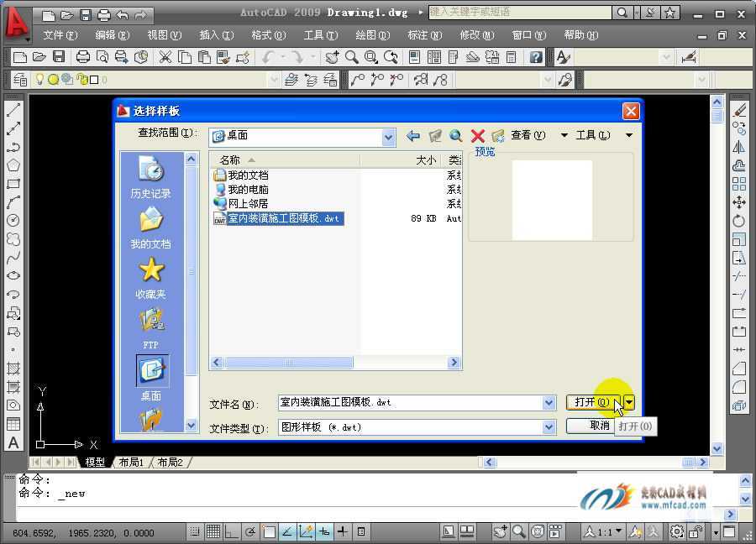Select the Mirror tool
756x544 pixels.
739,147
